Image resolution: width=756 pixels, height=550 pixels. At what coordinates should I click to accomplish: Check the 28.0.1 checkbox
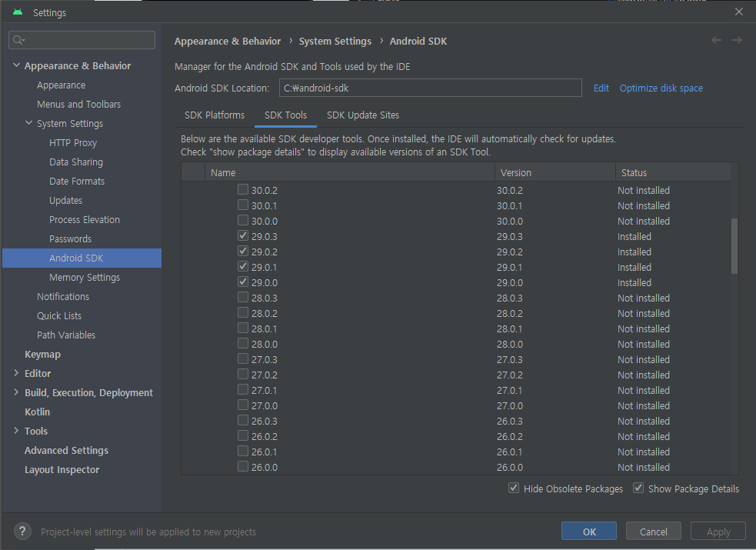pyautogui.click(x=243, y=328)
